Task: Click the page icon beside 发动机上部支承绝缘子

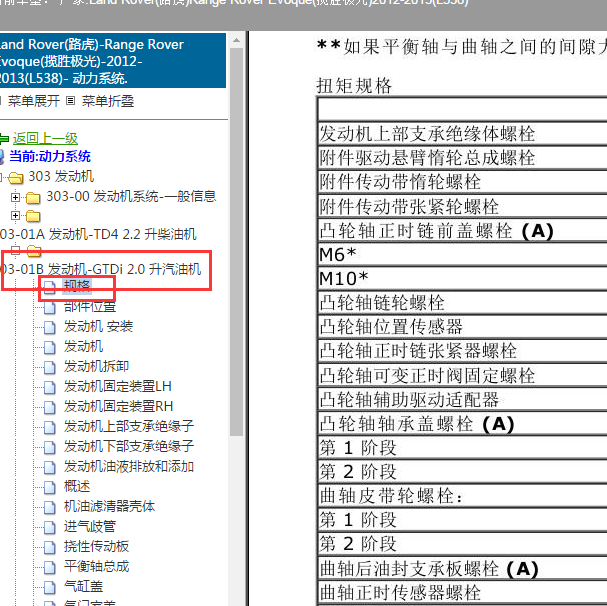Action: [50, 427]
